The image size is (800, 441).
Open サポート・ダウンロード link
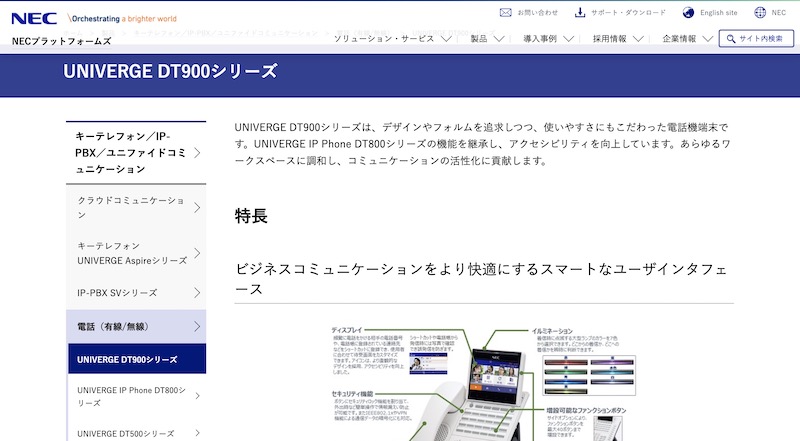[629, 13]
